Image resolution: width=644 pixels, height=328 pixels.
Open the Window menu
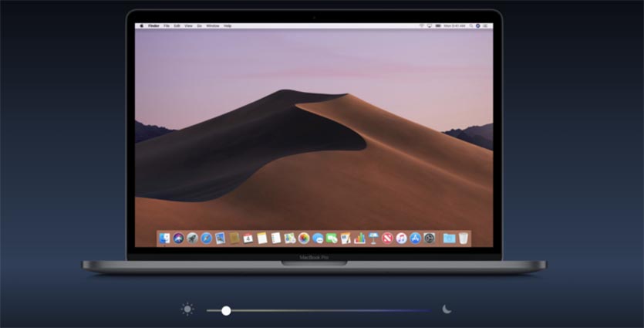tap(213, 26)
